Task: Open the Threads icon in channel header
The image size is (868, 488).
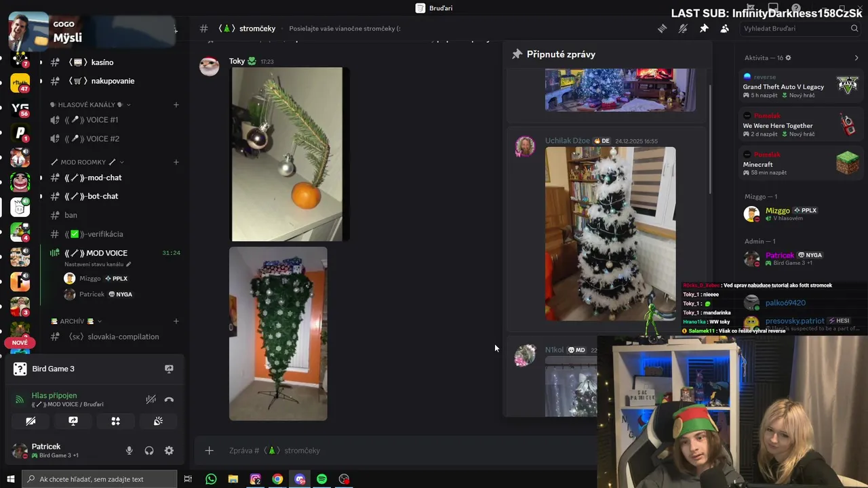Action: pos(663,28)
